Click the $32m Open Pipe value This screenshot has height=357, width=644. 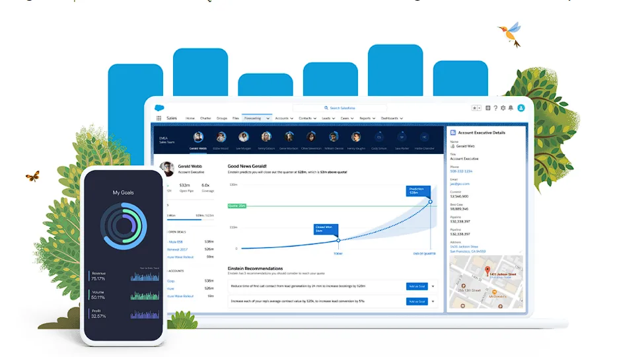click(x=185, y=186)
